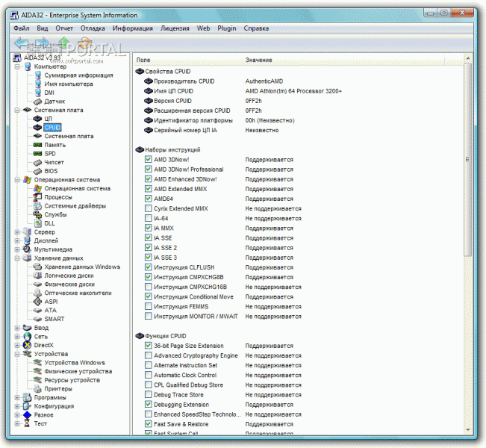Toggle the AMD 3DNow! checkbox

[149, 160]
